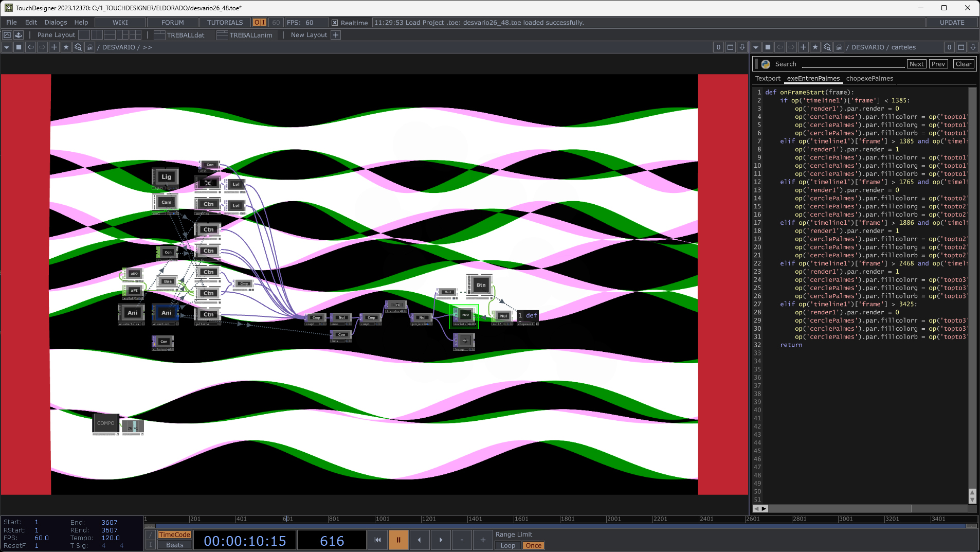Screen dimensions: 980x552
Task: Click the jump-to-start icon in the playbar
Action: [x=377, y=540]
